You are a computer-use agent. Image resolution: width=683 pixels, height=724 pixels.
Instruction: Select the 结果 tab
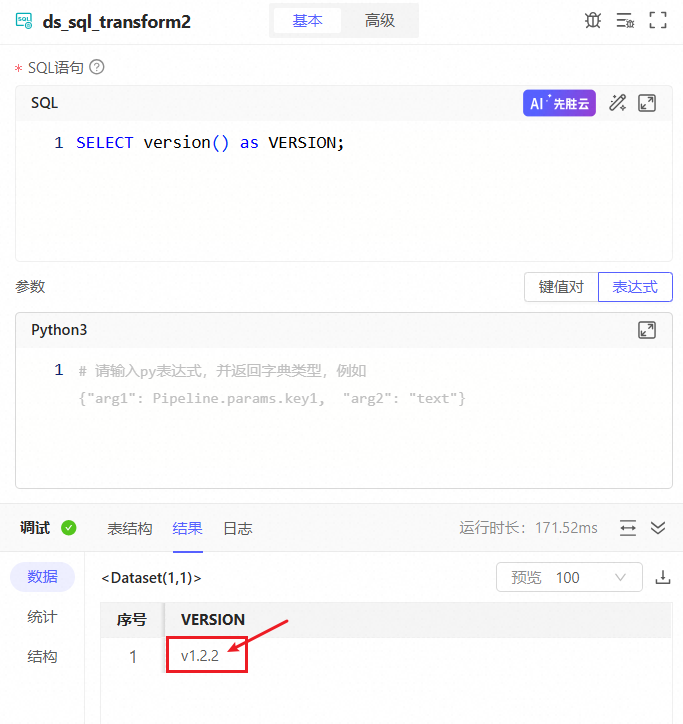point(187,528)
